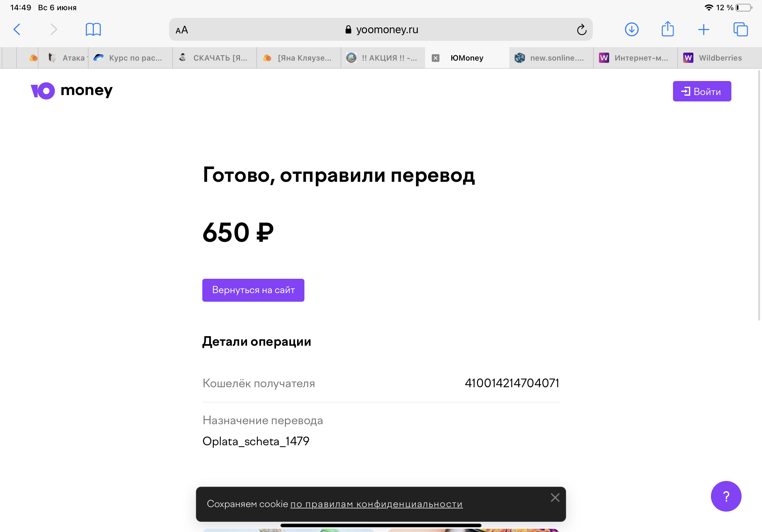Viewport: 762px width, 532px height.
Task: Open the purple help question mark button
Action: click(726, 496)
